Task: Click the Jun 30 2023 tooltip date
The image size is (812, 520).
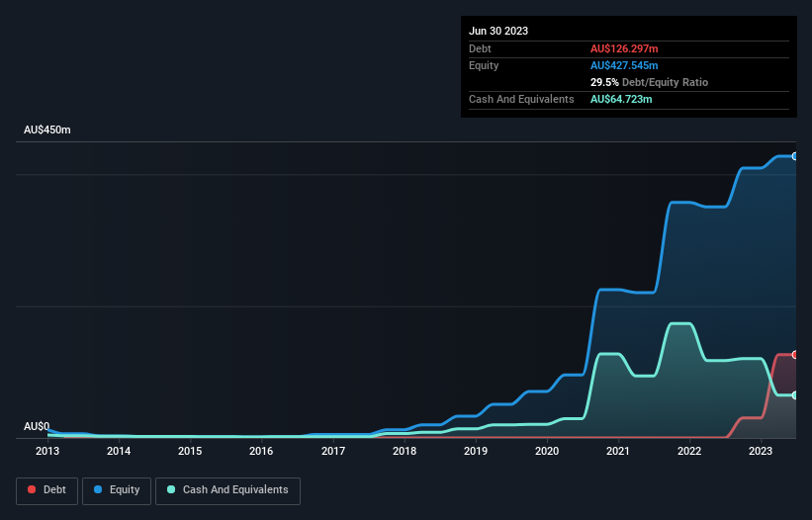Action: (498, 31)
